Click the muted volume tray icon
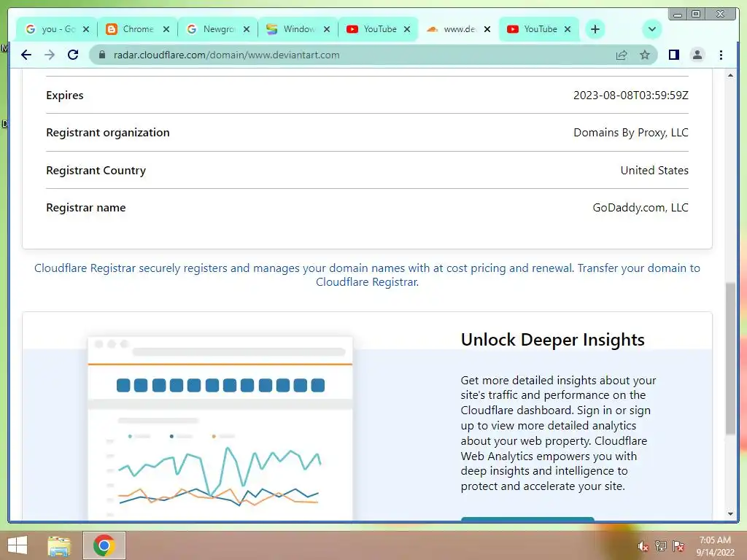Image resolution: width=747 pixels, height=560 pixels. [x=643, y=546]
